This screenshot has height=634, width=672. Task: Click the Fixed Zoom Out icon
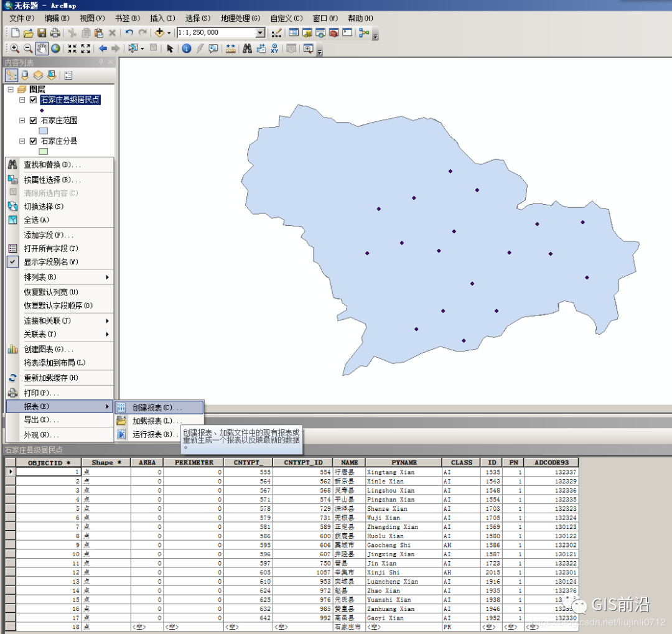pos(86,49)
